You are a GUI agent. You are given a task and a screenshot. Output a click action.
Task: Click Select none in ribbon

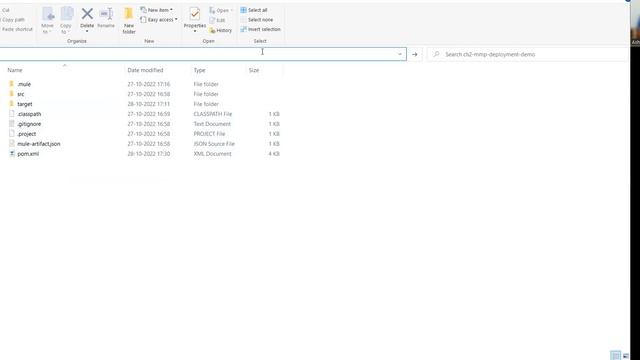[257, 20]
